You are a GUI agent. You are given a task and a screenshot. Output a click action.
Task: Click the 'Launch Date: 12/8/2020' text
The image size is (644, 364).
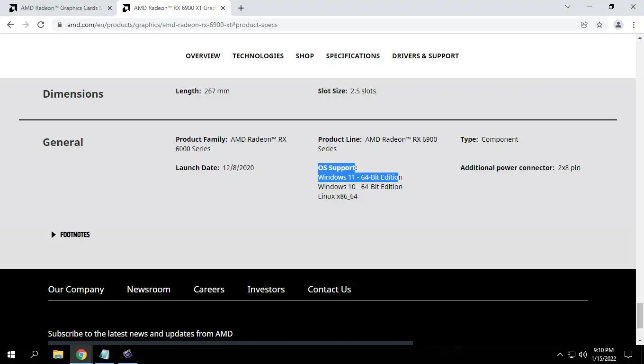215,168
